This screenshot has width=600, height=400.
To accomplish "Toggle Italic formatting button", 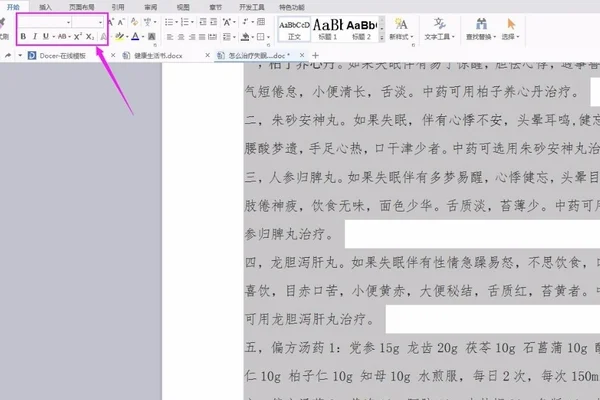I will point(35,36).
